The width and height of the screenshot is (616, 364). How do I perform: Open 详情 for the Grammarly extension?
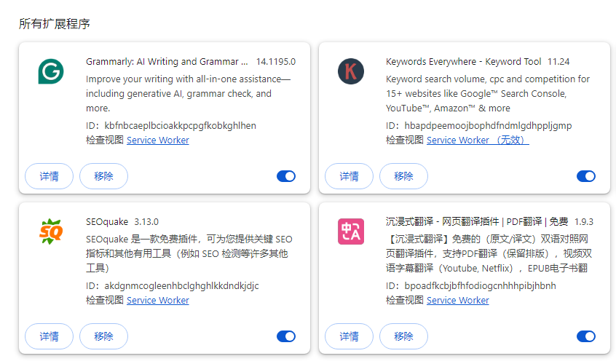[x=49, y=176]
